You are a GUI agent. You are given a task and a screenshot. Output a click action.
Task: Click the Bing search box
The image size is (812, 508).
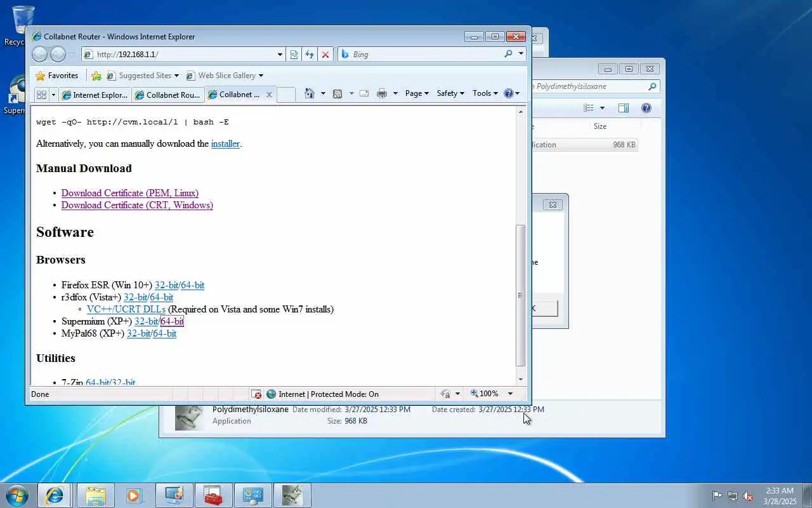(425, 54)
